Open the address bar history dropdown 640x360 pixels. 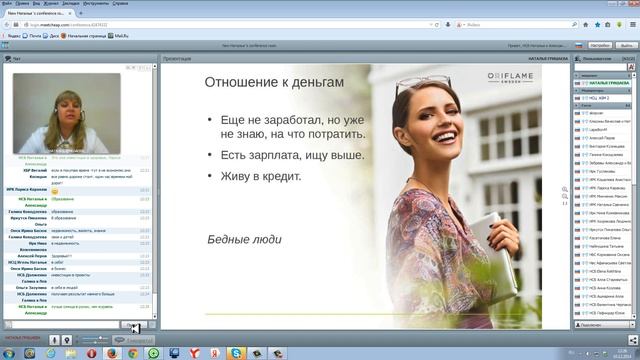pos(431,25)
